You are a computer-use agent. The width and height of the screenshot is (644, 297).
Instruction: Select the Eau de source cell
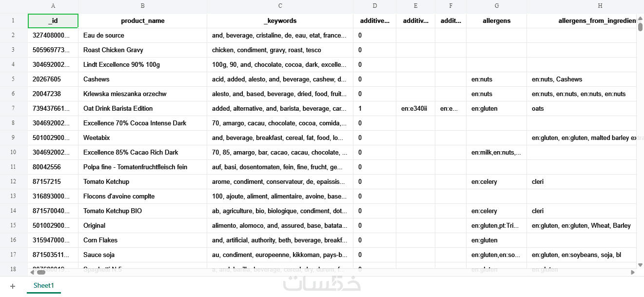coord(142,35)
